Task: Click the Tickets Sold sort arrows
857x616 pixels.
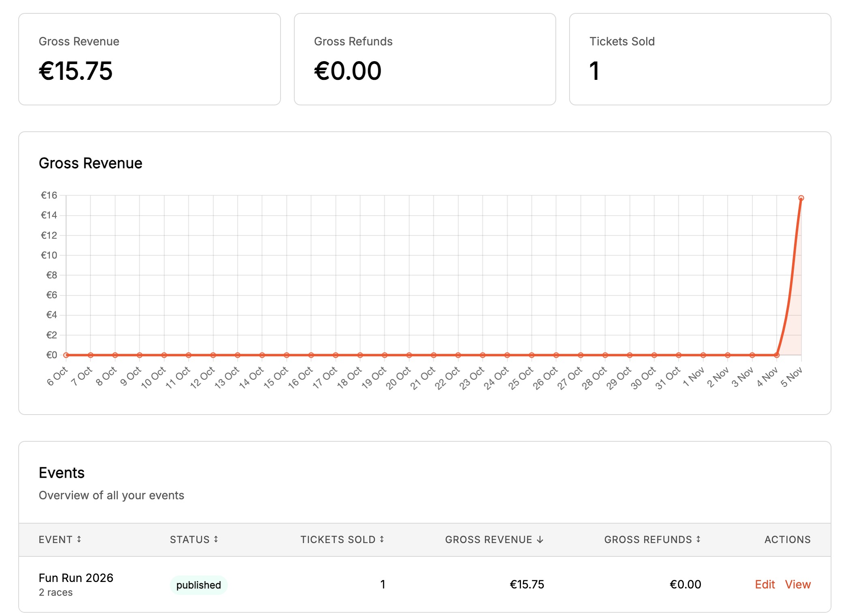Action: coord(382,539)
